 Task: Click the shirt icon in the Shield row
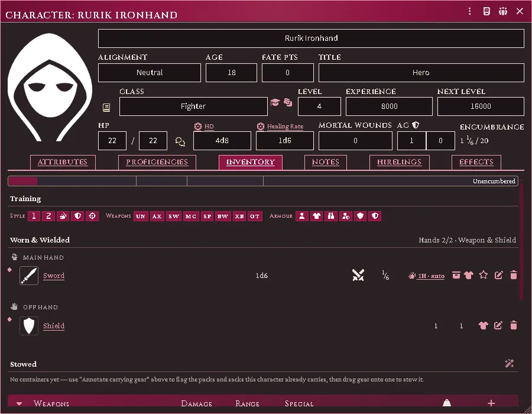[483, 326]
